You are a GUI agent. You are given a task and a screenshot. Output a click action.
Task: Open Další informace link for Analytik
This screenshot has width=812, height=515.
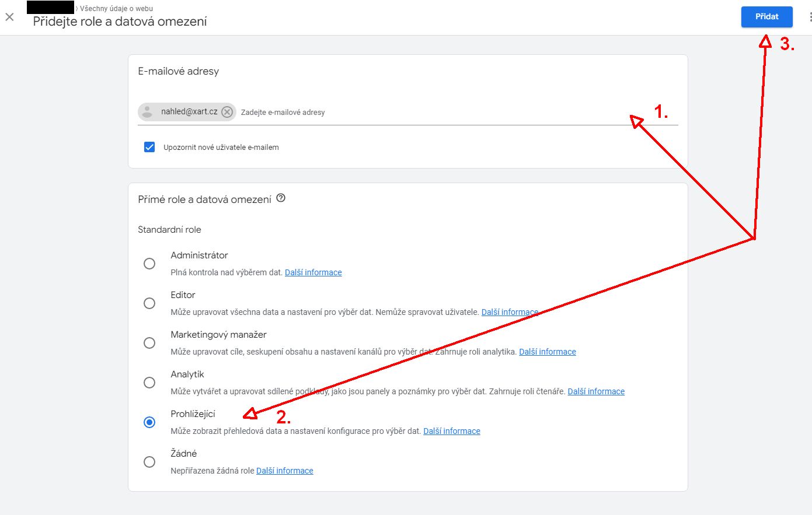click(596, 391)
